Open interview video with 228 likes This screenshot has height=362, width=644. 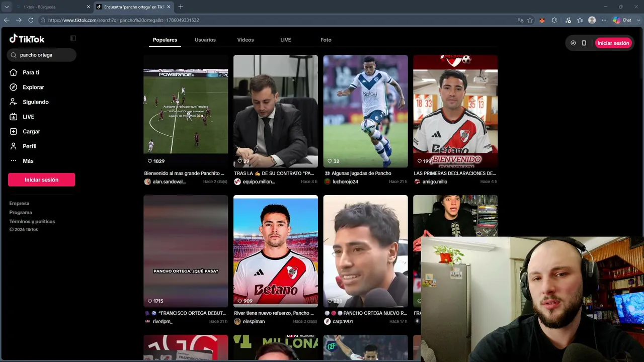pos(366,251)
